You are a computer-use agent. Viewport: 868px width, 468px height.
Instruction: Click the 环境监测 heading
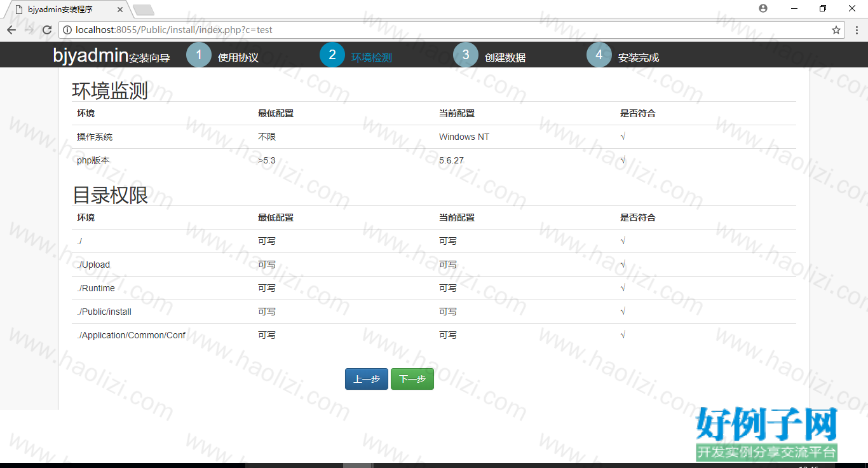[x=110, y=90]
